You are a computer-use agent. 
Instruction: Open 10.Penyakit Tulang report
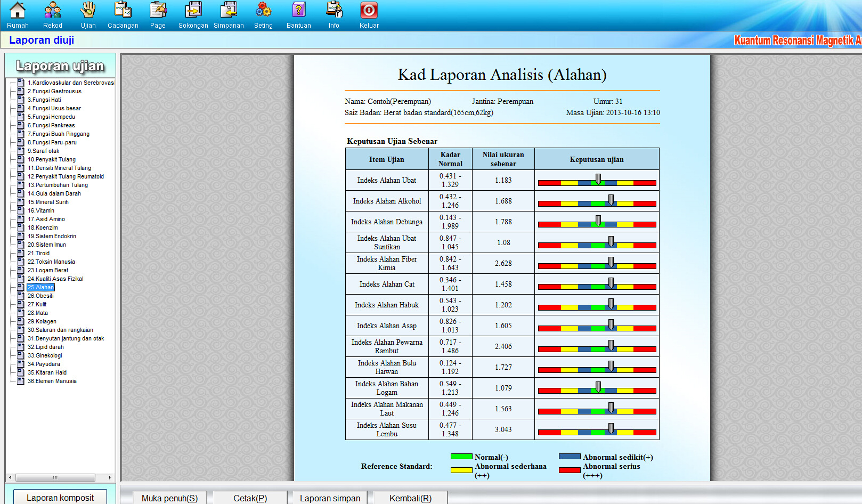tap(52, 159)
